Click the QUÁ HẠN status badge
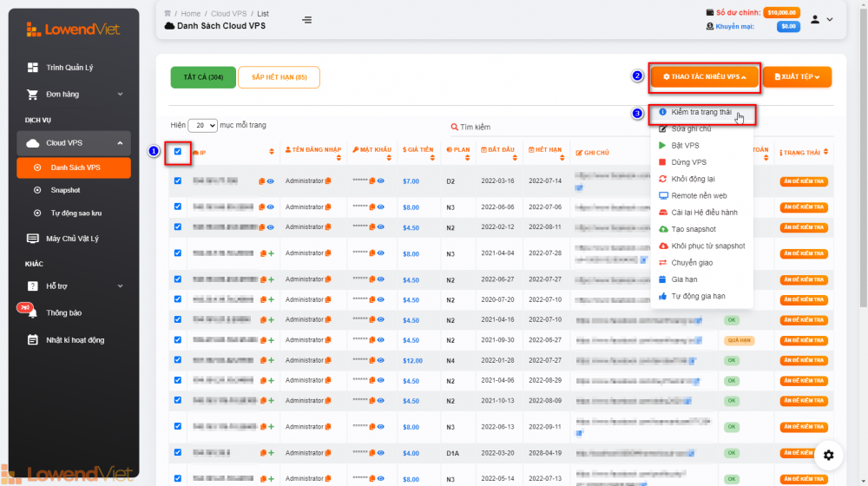Viewport: 868px width, 486px height. click(x=739, y=340)
